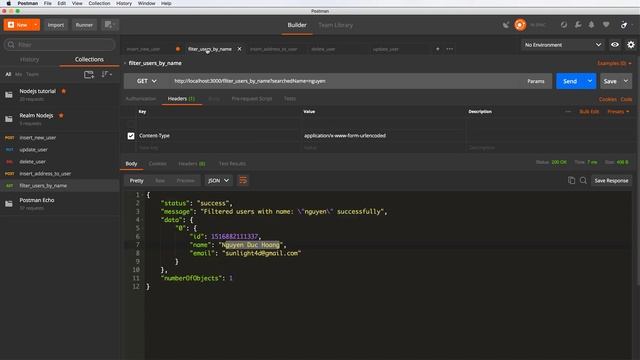The width and height of the screenshot is (640, 360).
Task: Open the Pre-request Script tab
Action: tap(251, 98)
